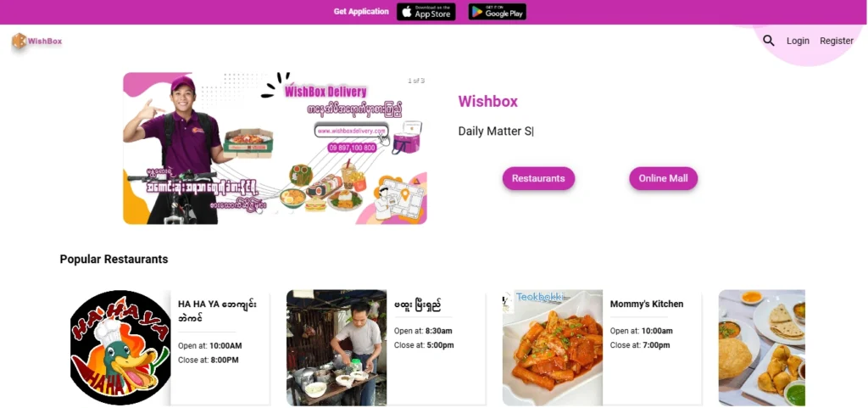Open the search magnifier icon
The width and height of the screenshot is (868, 408).
[x=768, y=41]
